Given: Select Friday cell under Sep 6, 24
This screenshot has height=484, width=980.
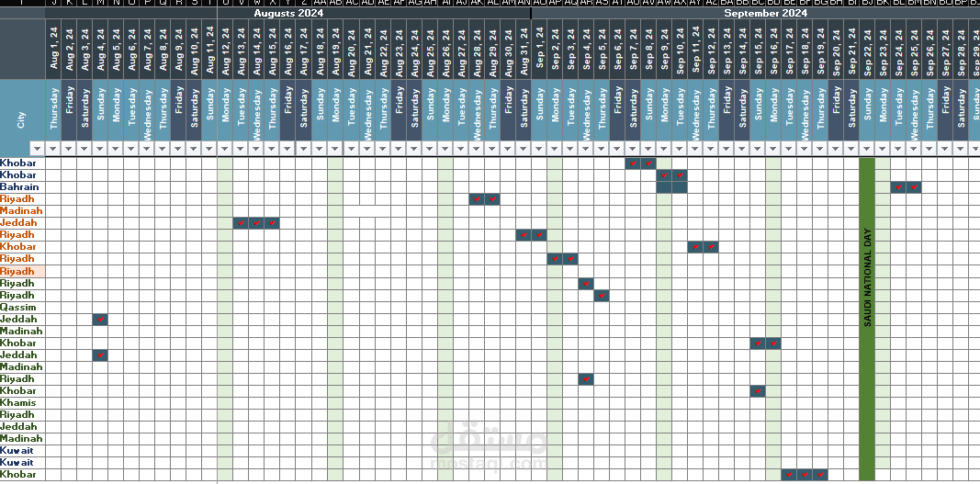Looking at the screenshot, I should coord(617,111).
